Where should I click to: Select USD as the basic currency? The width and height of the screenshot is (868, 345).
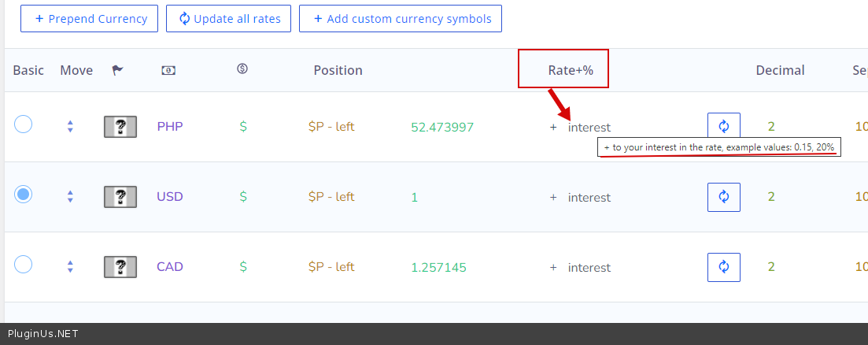24,195
